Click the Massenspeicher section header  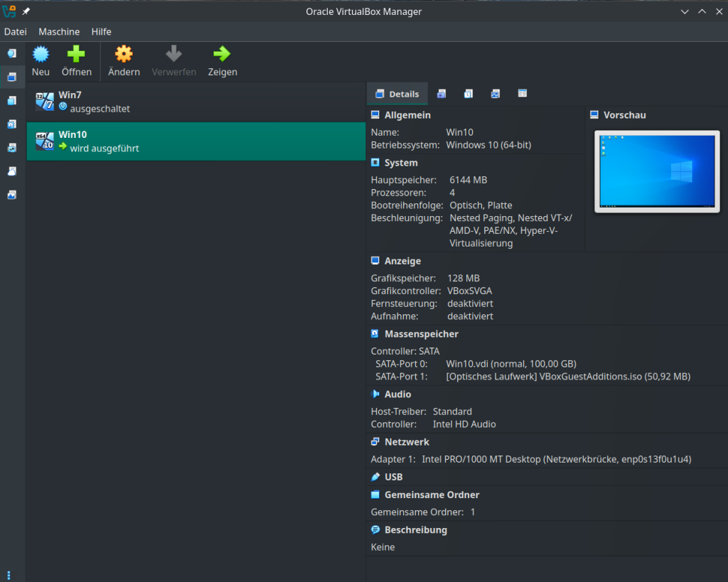421,334
